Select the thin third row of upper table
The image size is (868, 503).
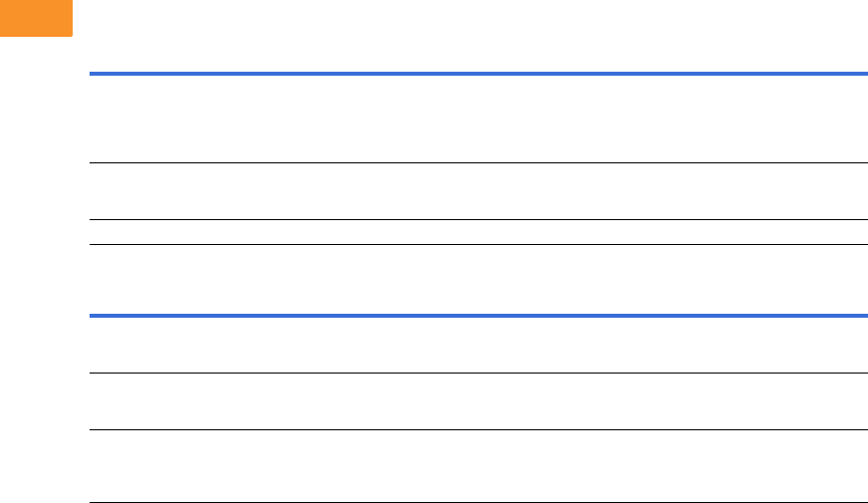(x=479, y=232)
